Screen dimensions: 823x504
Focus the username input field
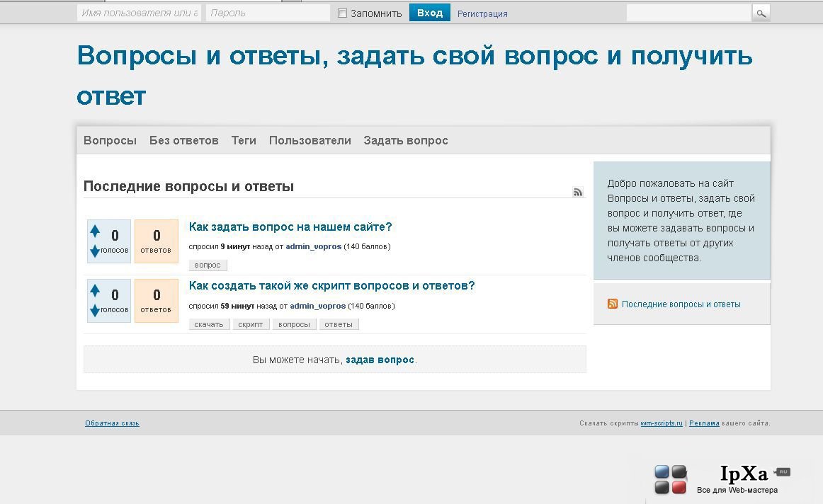[139, 13]
